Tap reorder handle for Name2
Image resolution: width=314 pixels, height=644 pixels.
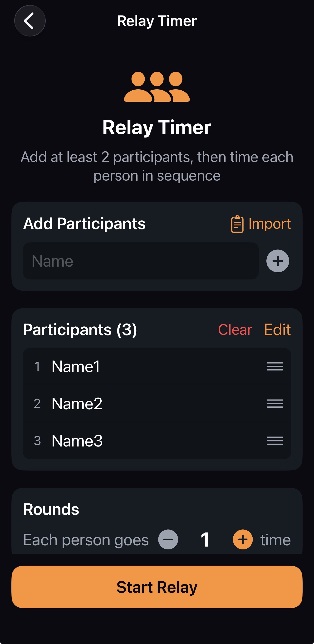(x=275, y=404)
